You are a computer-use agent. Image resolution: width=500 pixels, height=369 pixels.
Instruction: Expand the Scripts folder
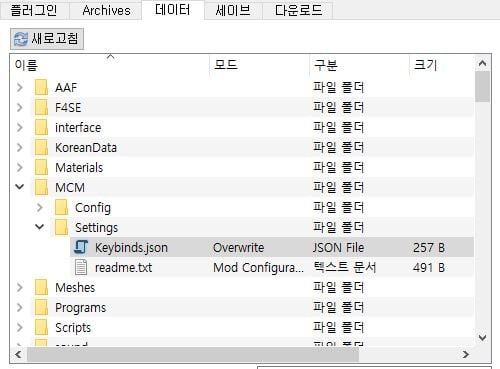point(20,327)
